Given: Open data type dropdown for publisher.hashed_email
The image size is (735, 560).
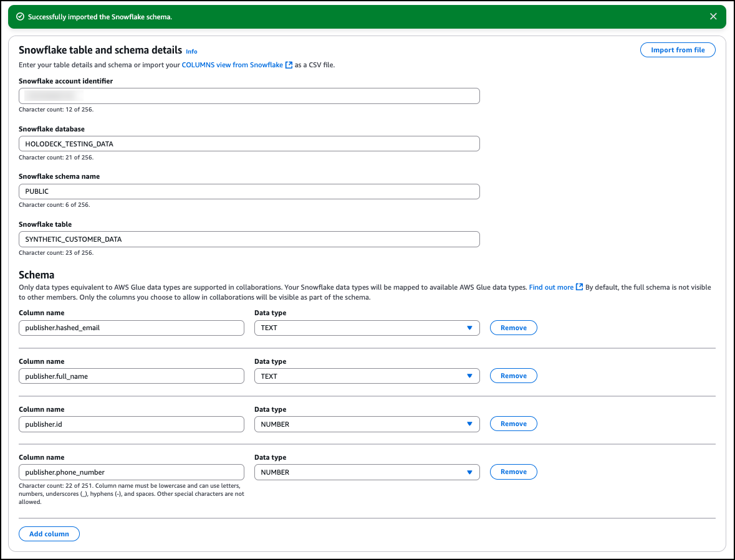Looking at the screenshot, I should click(x=367, y=328).
